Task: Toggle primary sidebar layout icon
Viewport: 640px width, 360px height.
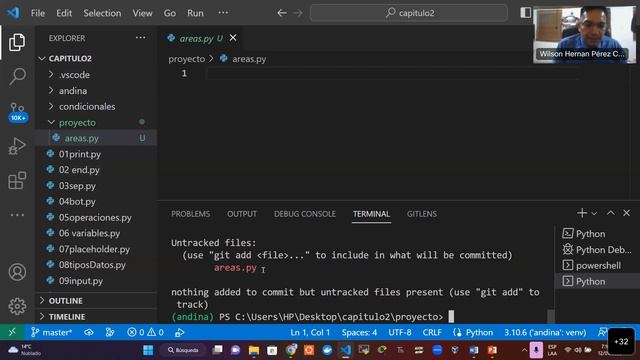Action: (526, 13)
